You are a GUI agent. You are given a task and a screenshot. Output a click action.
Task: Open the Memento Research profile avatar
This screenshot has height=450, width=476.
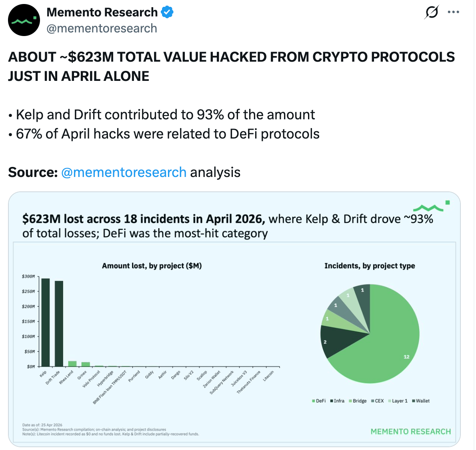click(x=24, y=20)
